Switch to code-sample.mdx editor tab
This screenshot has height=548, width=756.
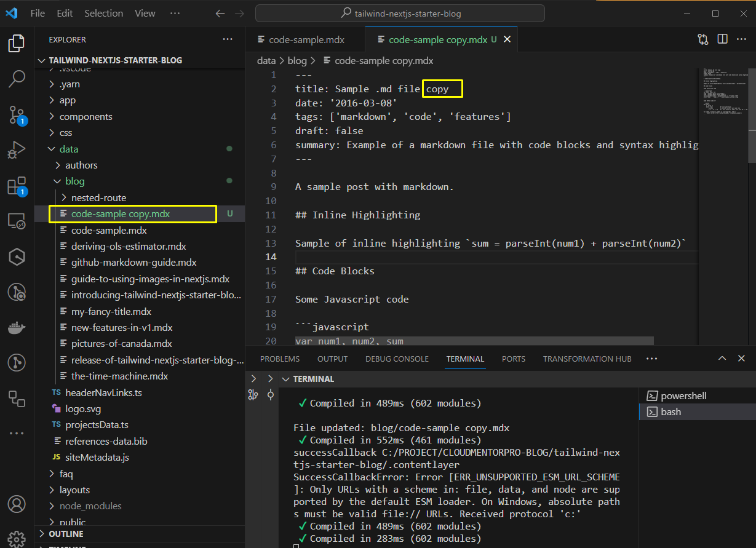(x=306, y=39)
